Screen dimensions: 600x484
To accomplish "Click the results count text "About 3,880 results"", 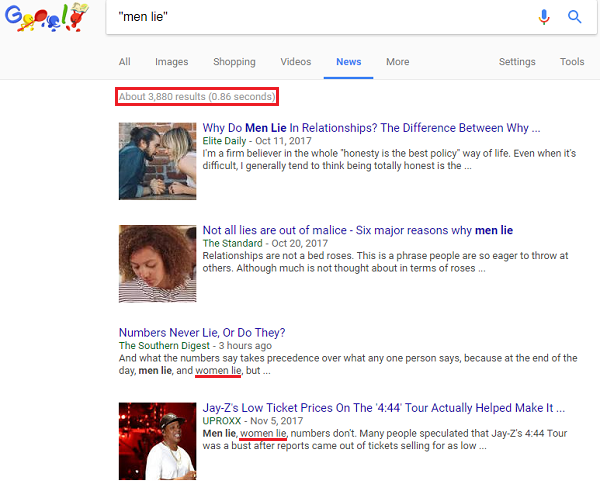I will [196, 97].
